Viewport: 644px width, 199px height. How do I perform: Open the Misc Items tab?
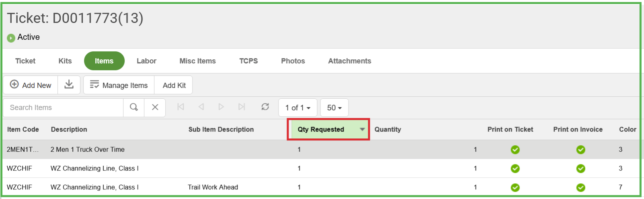(197, 61)
